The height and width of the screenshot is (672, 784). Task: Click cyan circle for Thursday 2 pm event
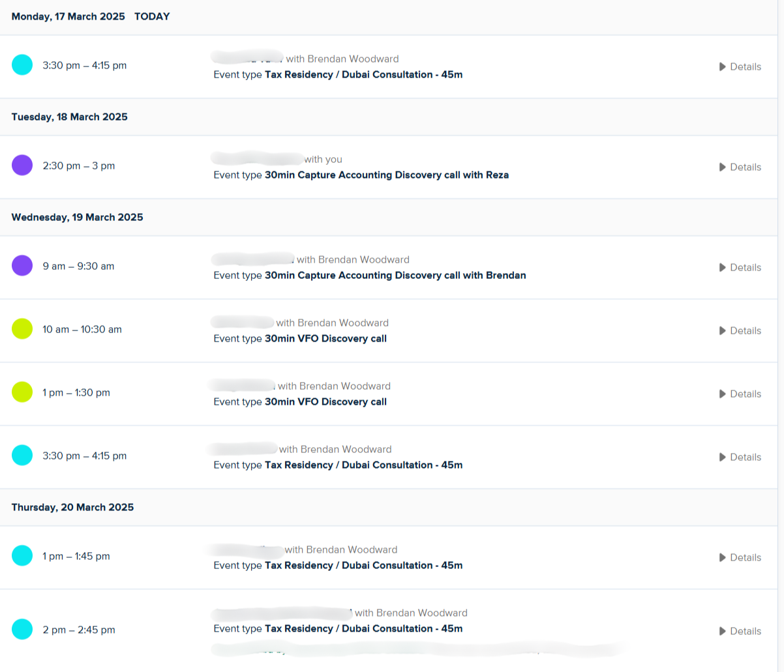click(22, 630)
